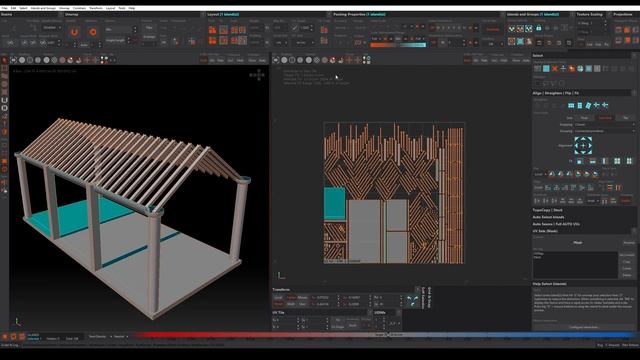This screenshot has height=360, width=640.
Task: Open the Grouping dropdown
Action: (604, 131)
